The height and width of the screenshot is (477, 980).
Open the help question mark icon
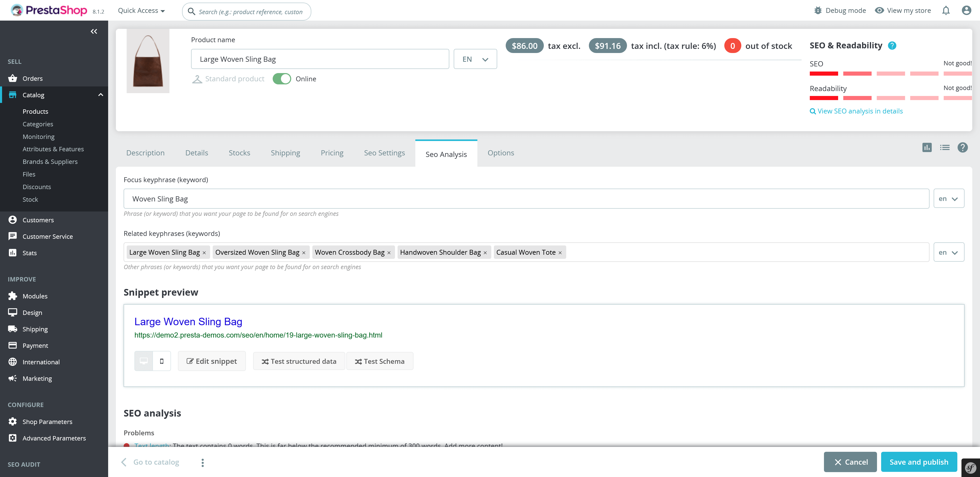click(x=962, y=147)
